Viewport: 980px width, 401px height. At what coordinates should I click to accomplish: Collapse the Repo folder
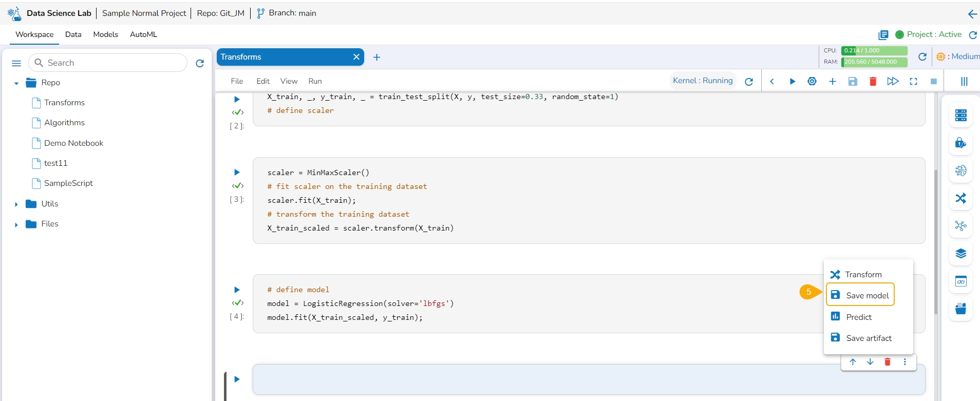pyautogui.click(x=16, y=83)
